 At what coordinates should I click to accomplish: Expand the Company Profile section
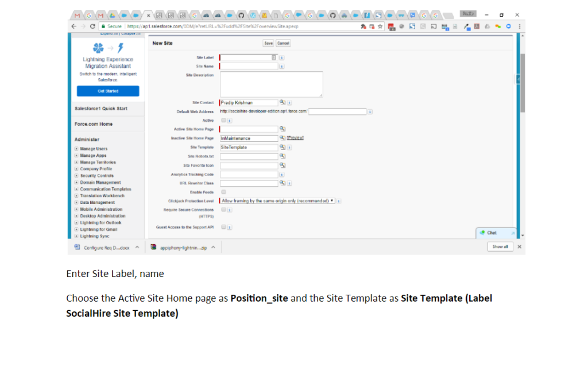point(76,169)
